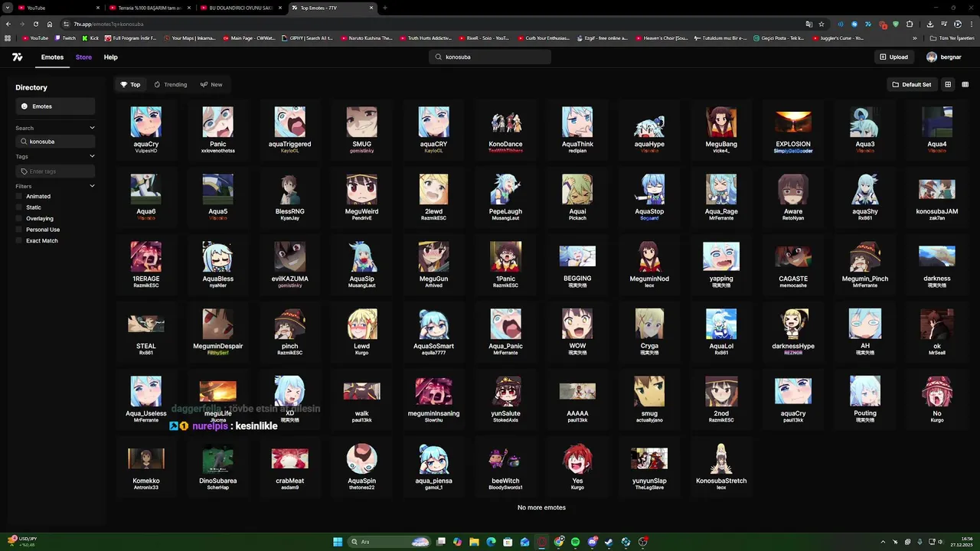Select the PepeLaugh emote
The width and height of the screenshot is (980, 551).
(x=505, y=197)
